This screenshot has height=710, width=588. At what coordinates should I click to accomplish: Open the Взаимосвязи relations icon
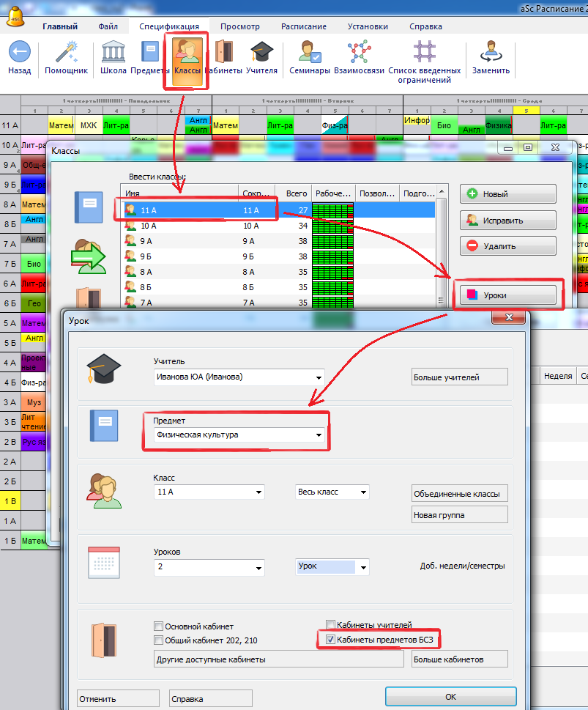coord(358,53)
